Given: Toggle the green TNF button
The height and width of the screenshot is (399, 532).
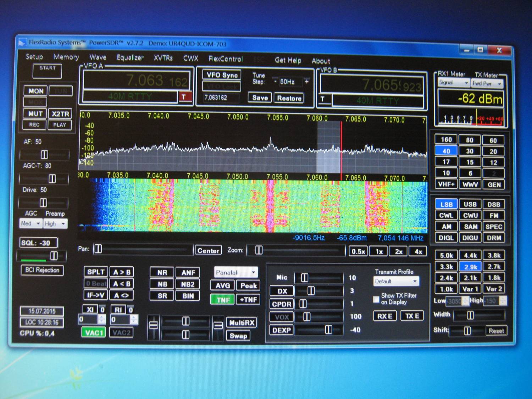Looking at the screenshot, I should [x=223, y=300].
